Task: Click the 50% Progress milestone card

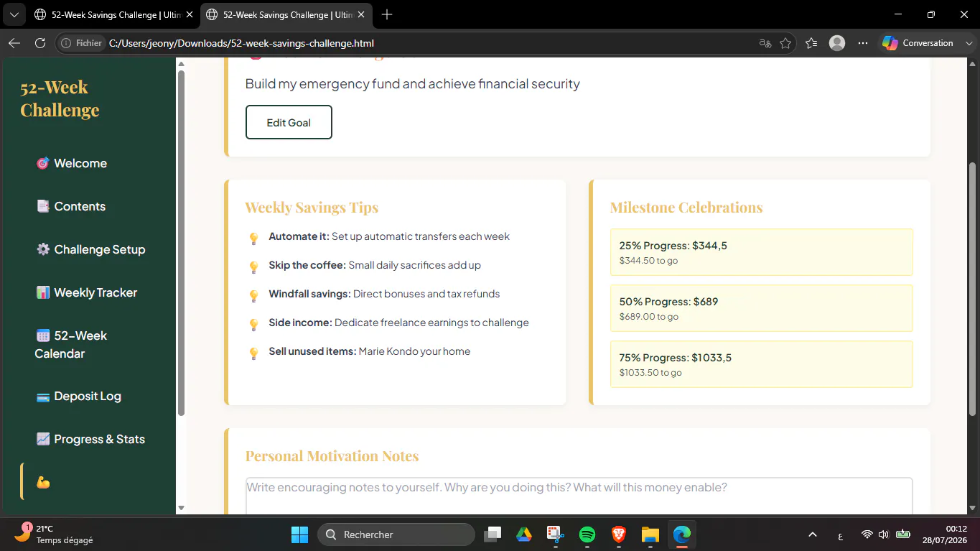Action: (x=761, y=308)
